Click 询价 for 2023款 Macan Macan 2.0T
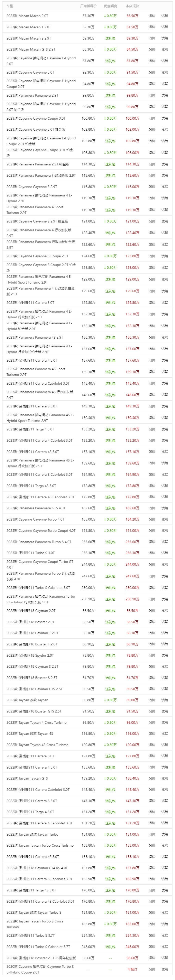The image size is (175, 980). 152,16
